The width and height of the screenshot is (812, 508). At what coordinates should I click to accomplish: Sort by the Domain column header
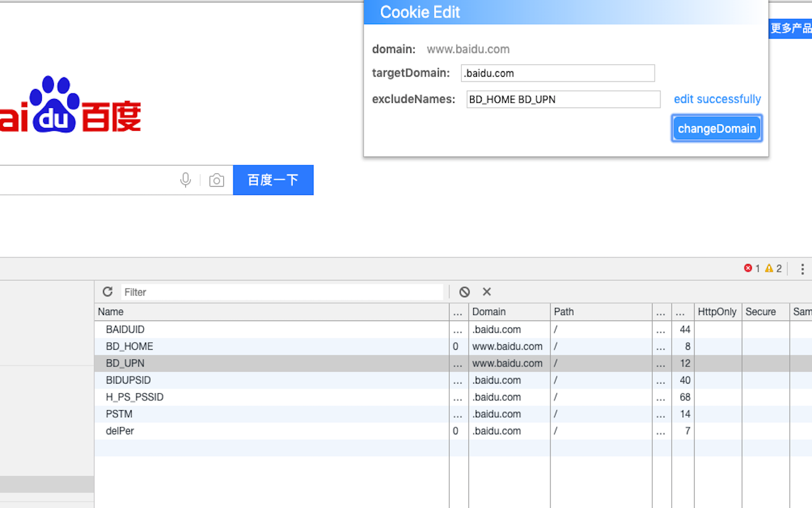(x=509, y=312)
